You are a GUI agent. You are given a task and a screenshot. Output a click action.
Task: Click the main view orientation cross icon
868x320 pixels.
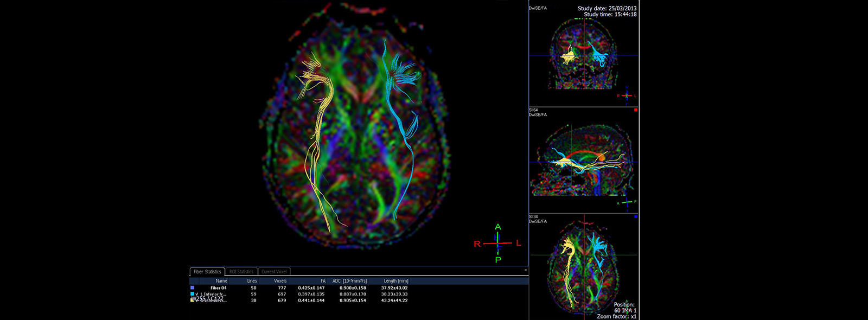pyautogui.click(x=497, y=244)
